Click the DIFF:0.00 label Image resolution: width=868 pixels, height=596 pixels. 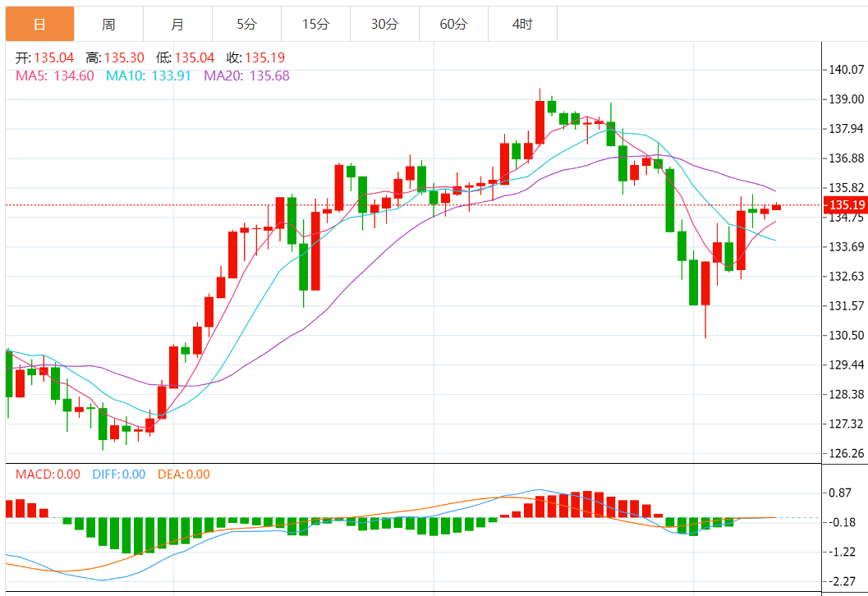(x=119, y=475)
